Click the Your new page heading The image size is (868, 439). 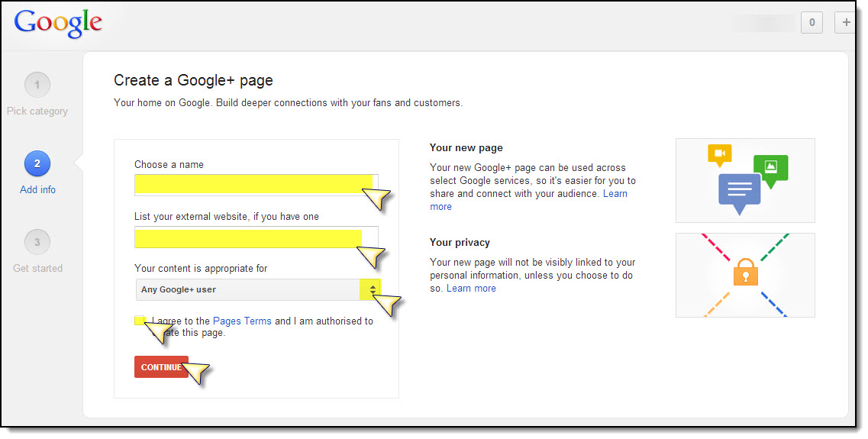click(x=466, y=148)
